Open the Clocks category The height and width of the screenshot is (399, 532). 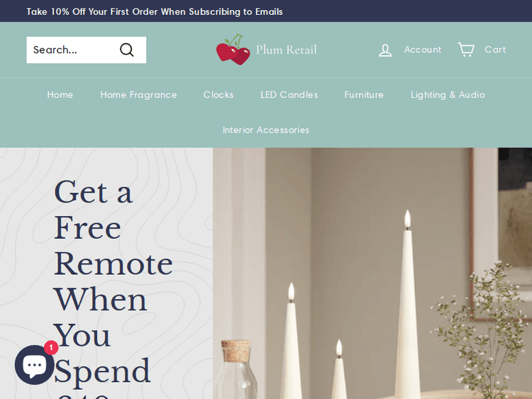point(218,94)
